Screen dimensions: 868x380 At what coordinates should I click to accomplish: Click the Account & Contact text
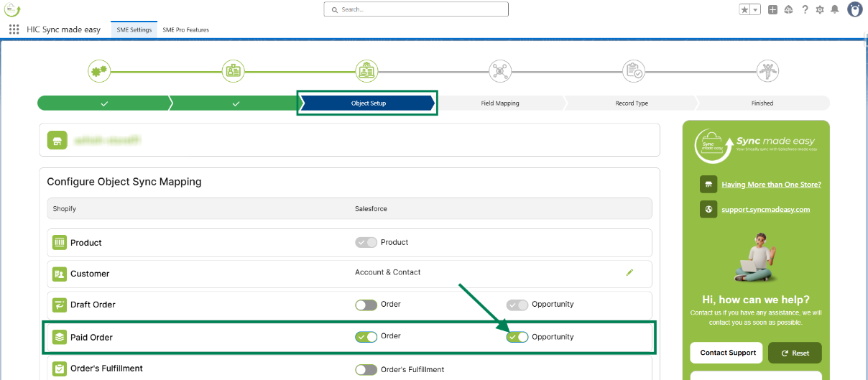(x=388, y=272)
